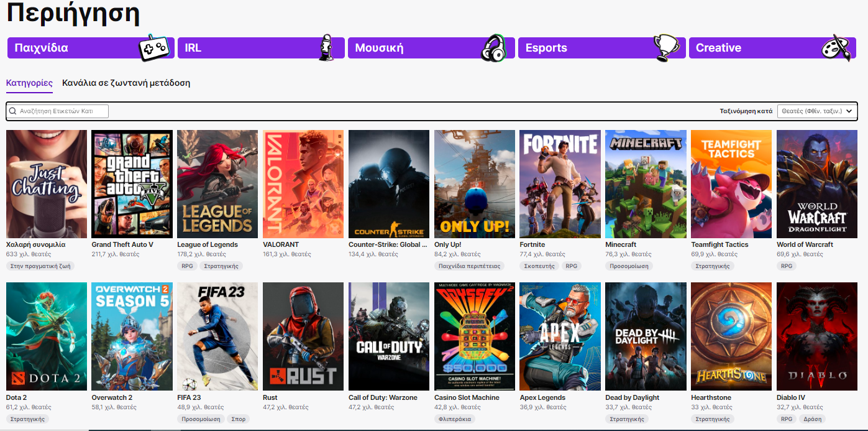Click the League of Legends title link
Viewport: 868px width, 431px height.
[x=208, y=244]
